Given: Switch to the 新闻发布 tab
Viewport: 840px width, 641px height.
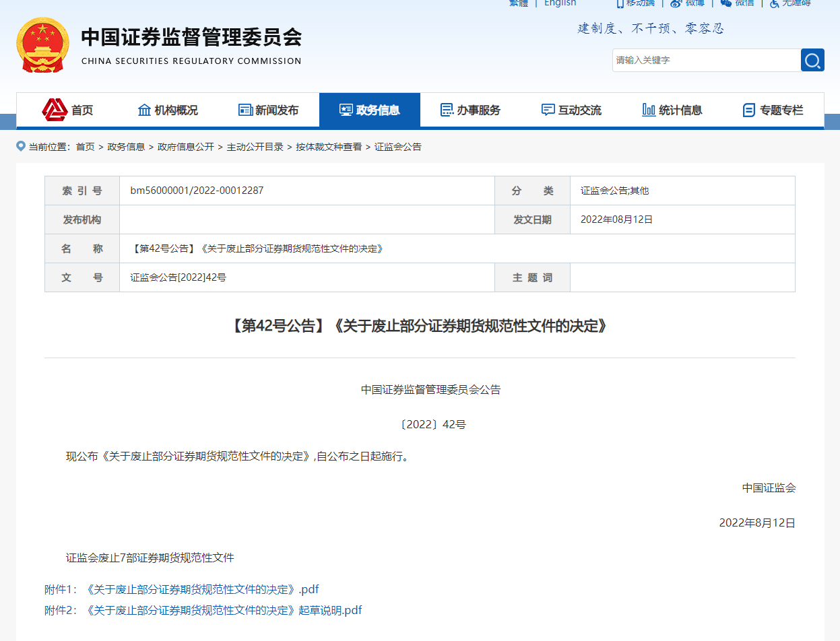Looking at the screenshot, I should pos(269,109).
